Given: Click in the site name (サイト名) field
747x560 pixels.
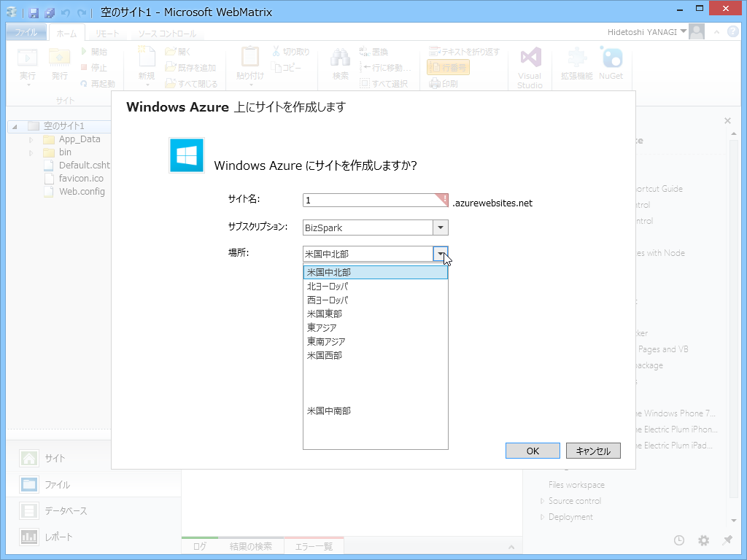Looking at the screenshot, I should [x=376, y=200].
